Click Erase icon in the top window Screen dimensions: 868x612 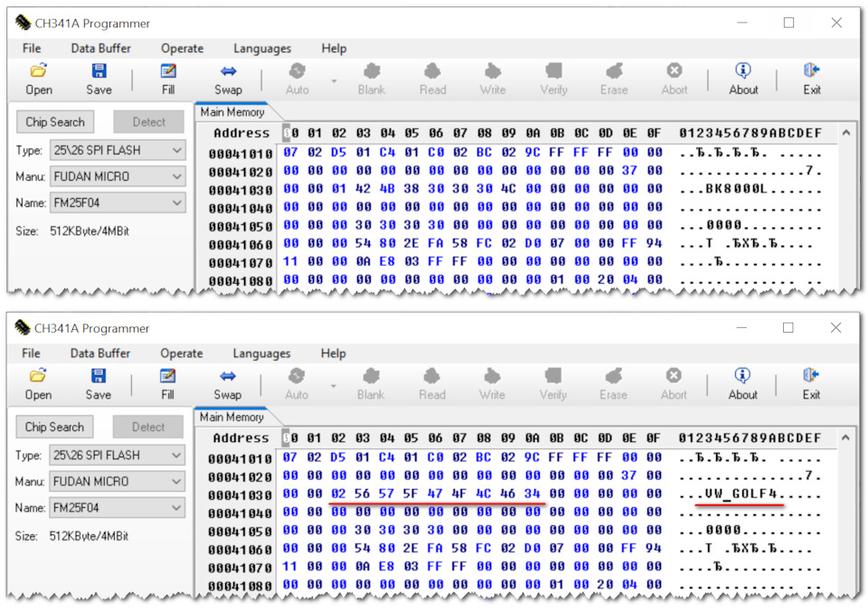[x=614, y=80]
